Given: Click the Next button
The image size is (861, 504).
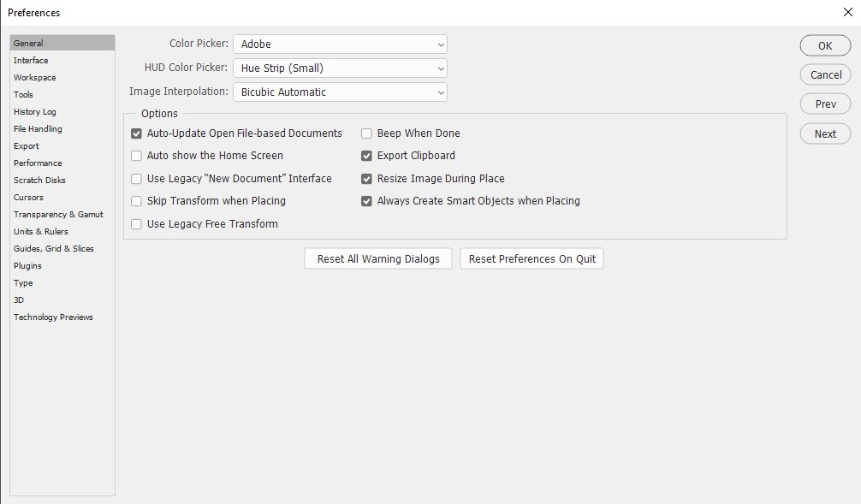Looking at the screenshot, I should [x=825, y=133].
